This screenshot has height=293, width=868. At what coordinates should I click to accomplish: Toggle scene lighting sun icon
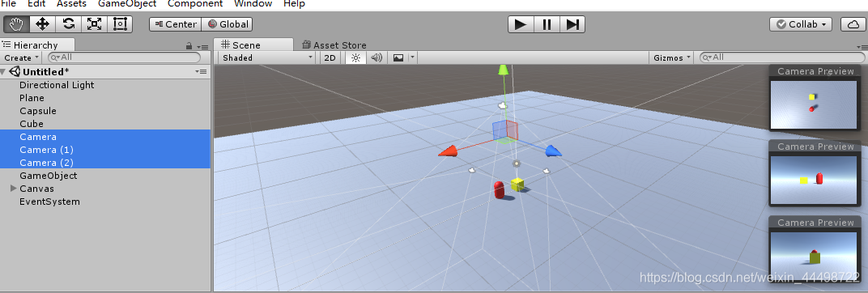pos(355,57)
